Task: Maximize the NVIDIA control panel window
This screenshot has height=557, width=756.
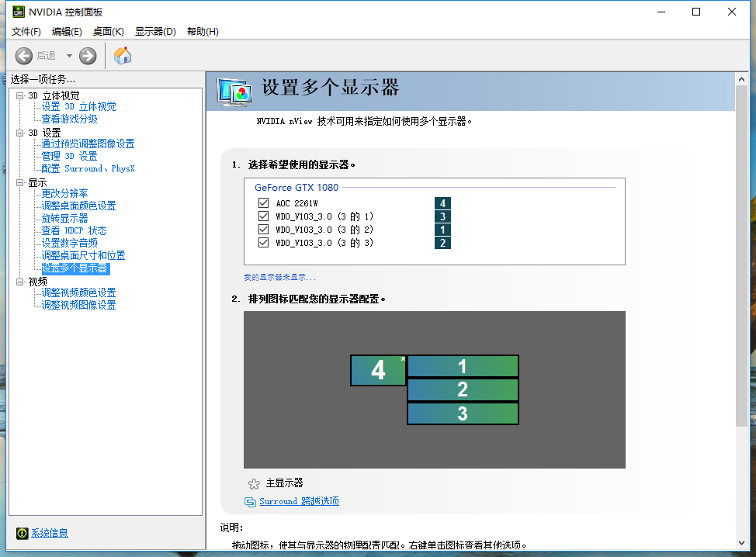Action: [696, 12]
